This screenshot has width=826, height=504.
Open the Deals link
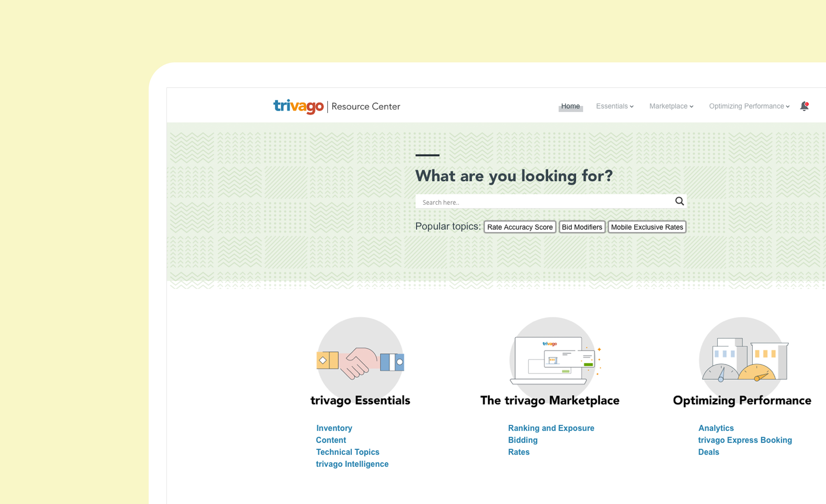[x=709, y=452]
